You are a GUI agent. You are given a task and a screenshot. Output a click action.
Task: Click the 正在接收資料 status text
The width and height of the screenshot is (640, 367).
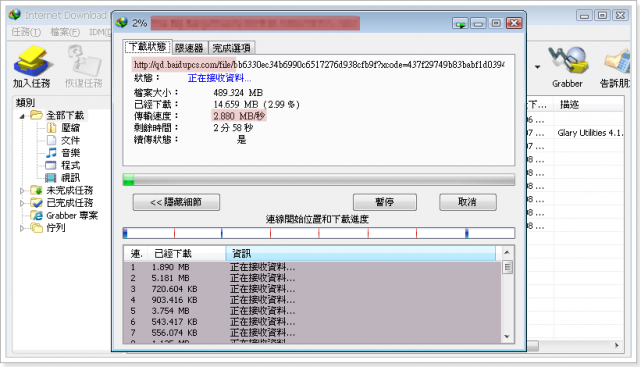(219, 78)
